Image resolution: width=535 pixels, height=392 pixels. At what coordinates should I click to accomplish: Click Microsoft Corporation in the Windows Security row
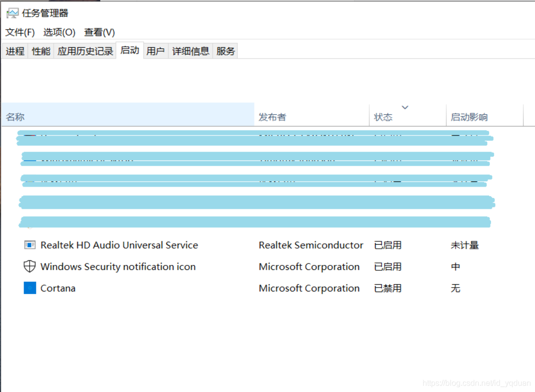[x=309, y=266]
